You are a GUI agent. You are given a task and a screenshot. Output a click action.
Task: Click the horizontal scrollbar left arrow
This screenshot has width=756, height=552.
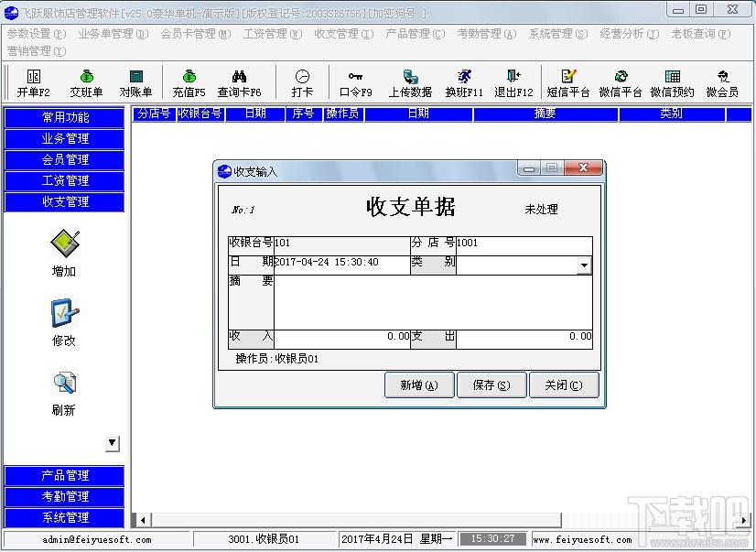point(143,520)
